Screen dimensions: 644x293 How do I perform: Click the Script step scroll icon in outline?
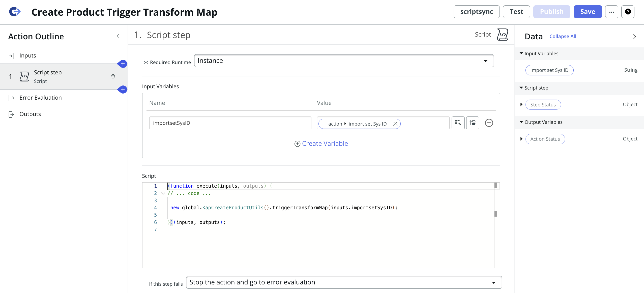coord(24,76)
